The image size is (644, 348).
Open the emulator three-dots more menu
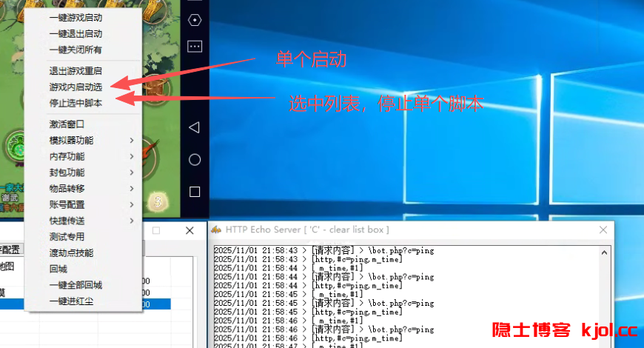click(194, 47)
